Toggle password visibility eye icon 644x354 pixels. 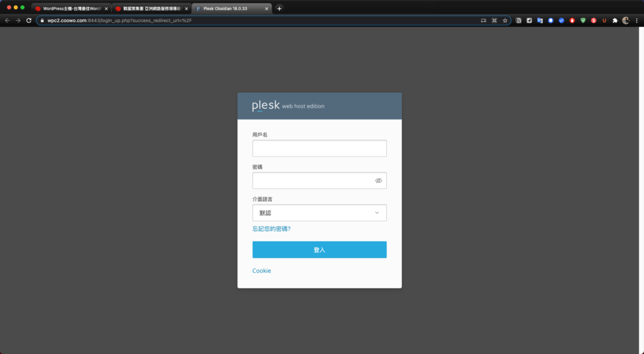(x=378, y=180)
